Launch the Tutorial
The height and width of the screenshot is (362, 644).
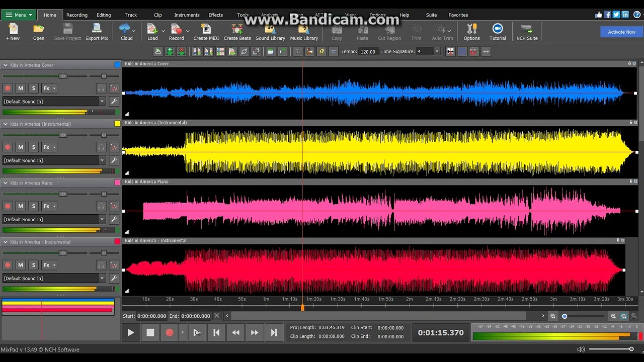point(498,32)
